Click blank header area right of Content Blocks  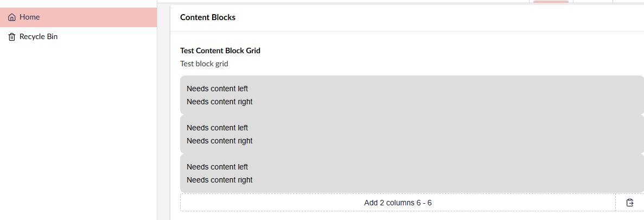click(434, 17)
